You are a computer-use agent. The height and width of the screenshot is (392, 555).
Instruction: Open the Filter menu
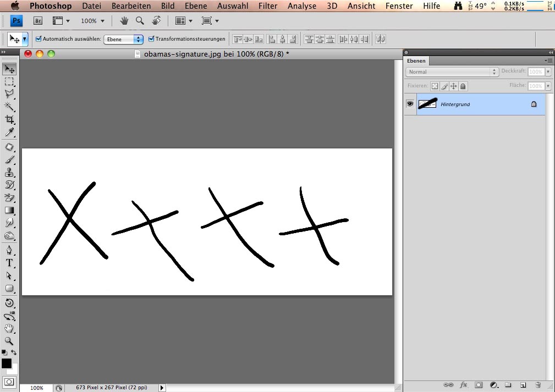(268, 6)
